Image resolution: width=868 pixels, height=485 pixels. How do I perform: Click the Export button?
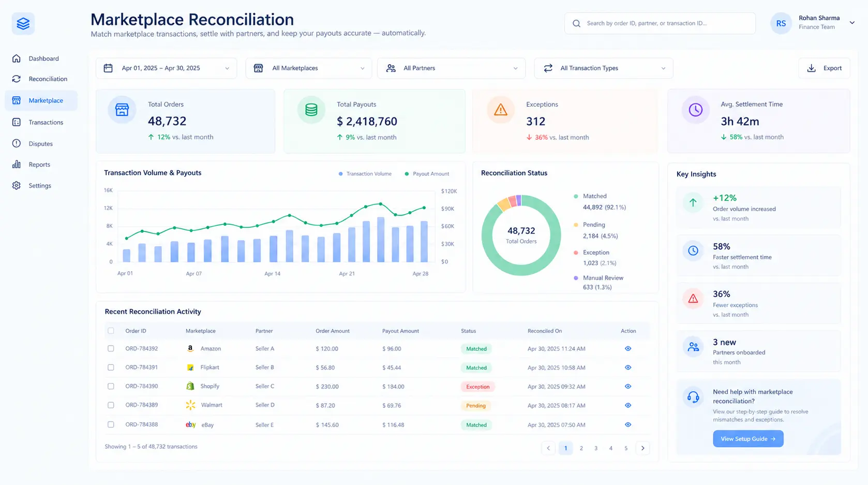tap(825, 68)
